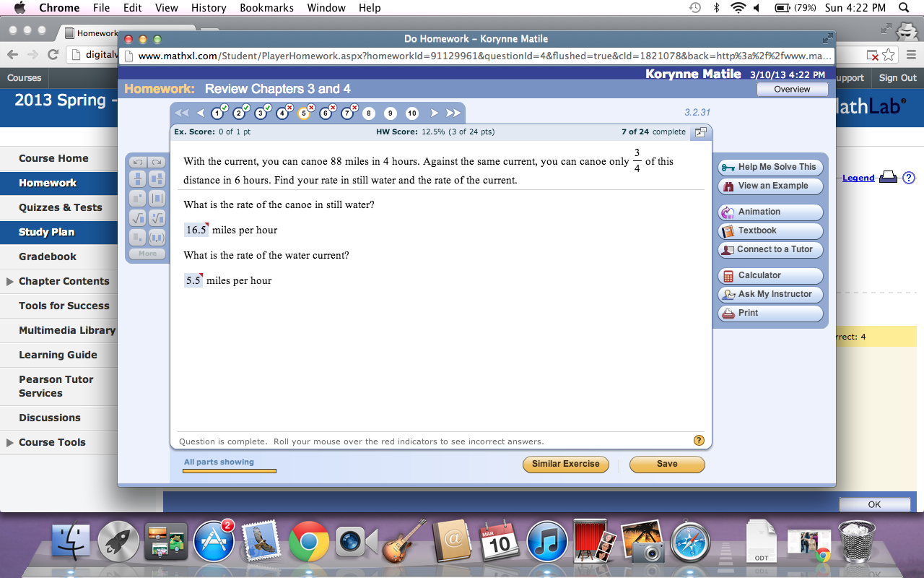
Task: Click the yellow question mark help icon
Action: (699, 441)
